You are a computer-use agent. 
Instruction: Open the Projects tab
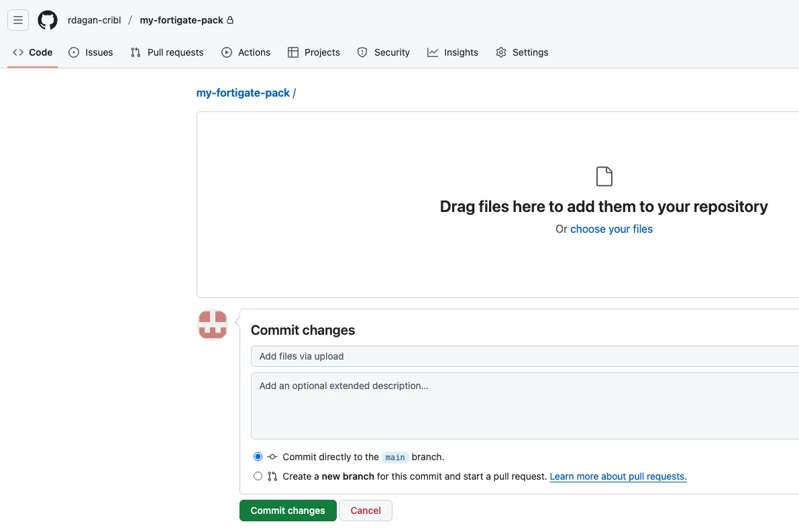pos(314,52)
